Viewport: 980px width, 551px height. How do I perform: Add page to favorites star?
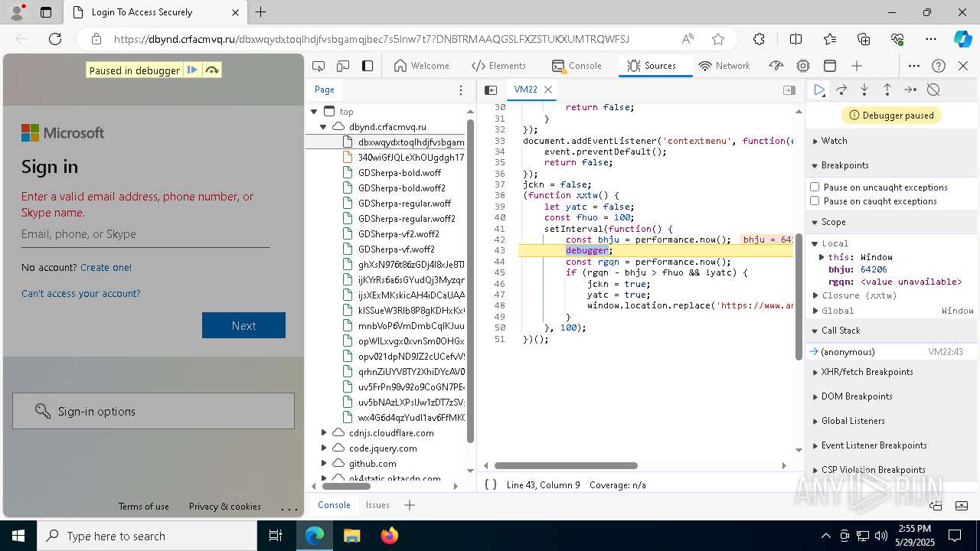[x=718, y=39]
